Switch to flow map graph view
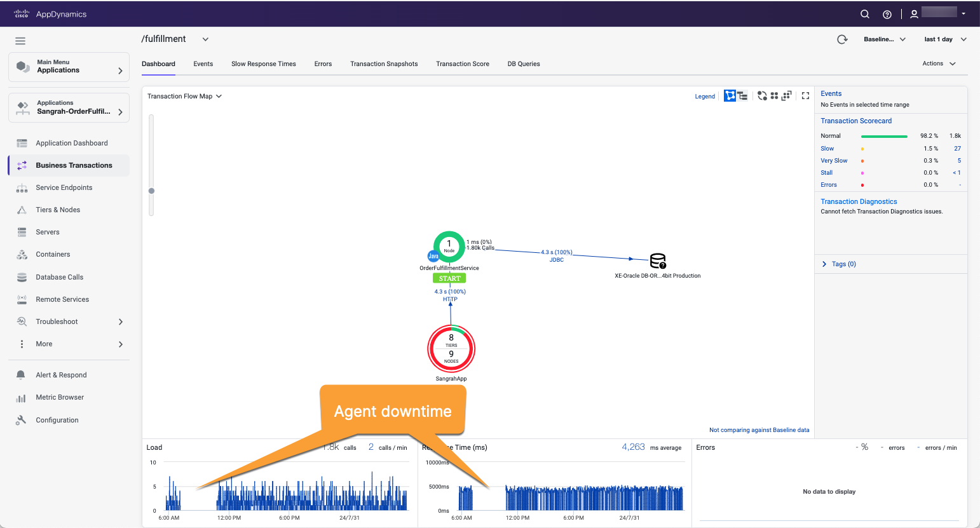Image resolution: width=980 pixels, height=528 pixels. (x=730, y=96)
